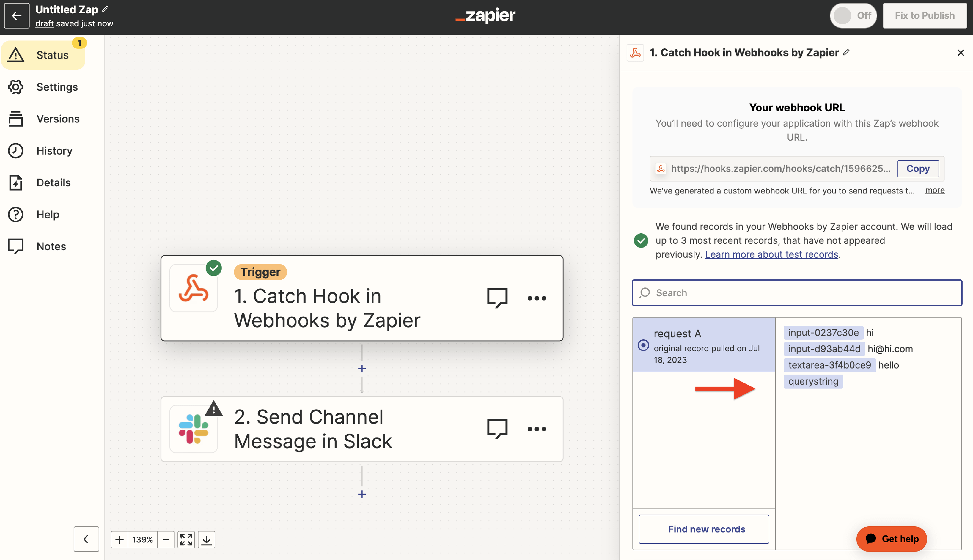Click the records Search field
The height and width of the screenshot is (560, 973).
tap(797, 293)
